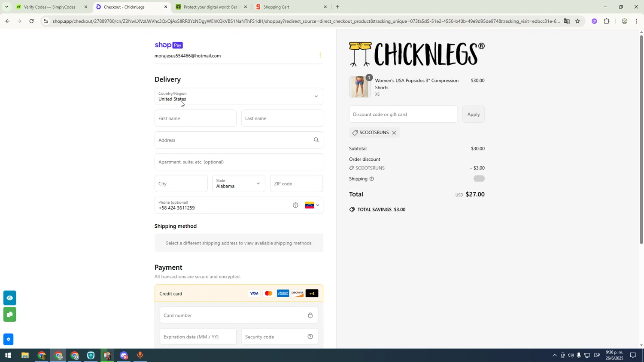Click the +4 more card brands badge
This screenshot has height=362, width=644.
pyautogui.click(x=312, y=294)
